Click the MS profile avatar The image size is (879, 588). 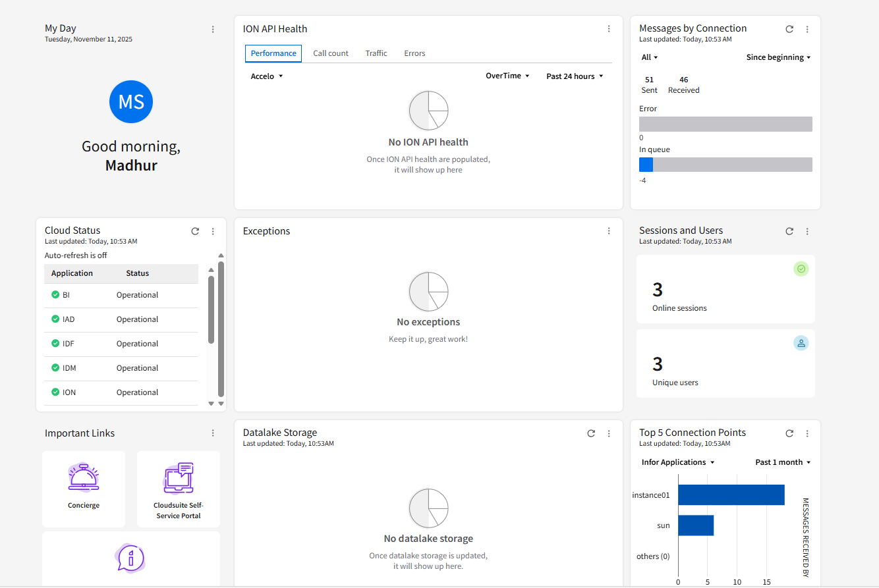131,101
